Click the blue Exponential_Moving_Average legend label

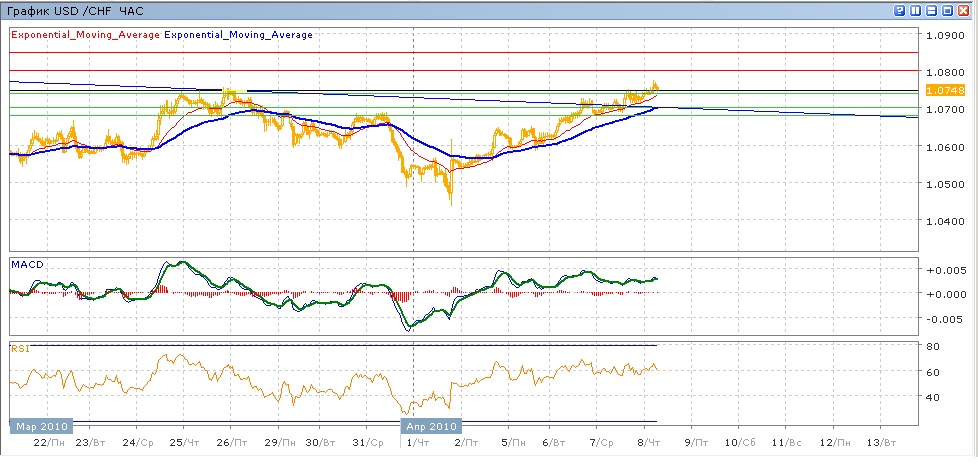click(x=238, y=35)
